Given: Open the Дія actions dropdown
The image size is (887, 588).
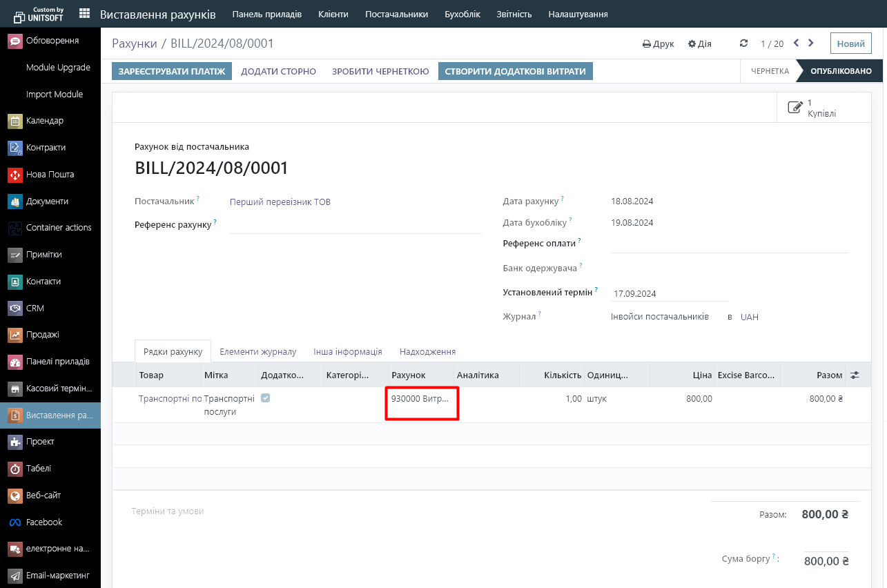Looking at the screenshot, I should click(x=699, y=43).
